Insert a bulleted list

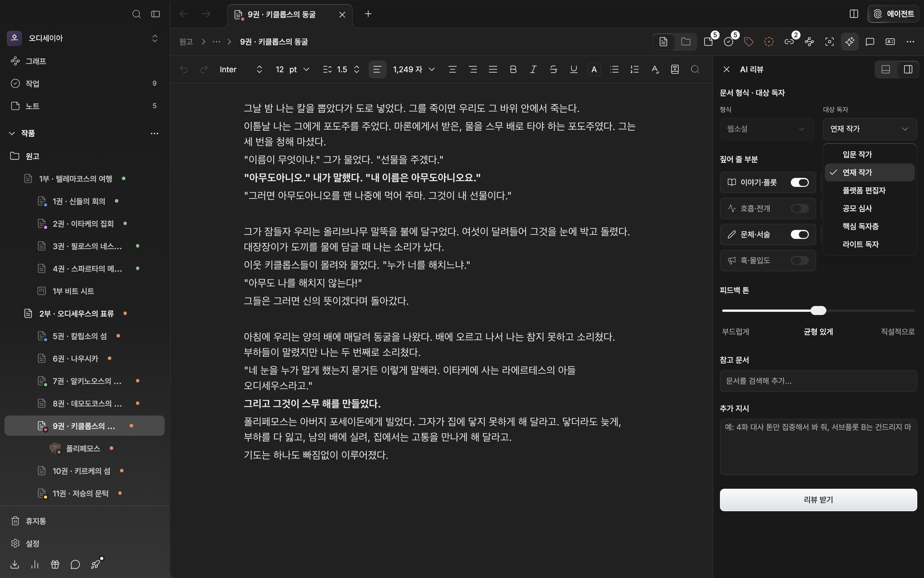click(614, 69)
